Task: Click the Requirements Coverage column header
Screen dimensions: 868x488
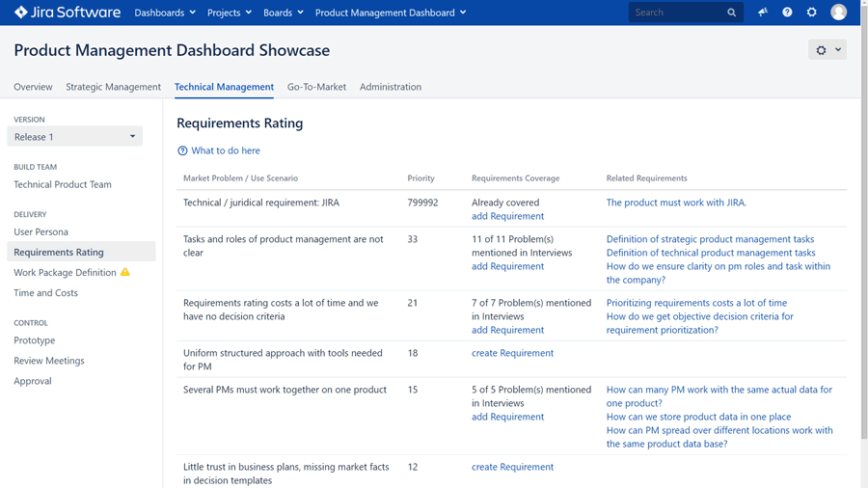Action: pyautogui.click(x=515, y=178)
